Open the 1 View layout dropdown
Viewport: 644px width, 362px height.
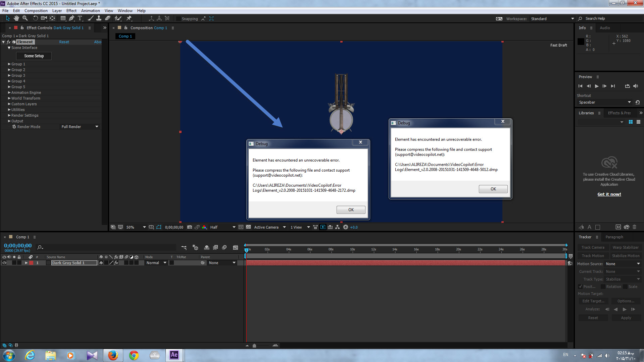[300, 227]
